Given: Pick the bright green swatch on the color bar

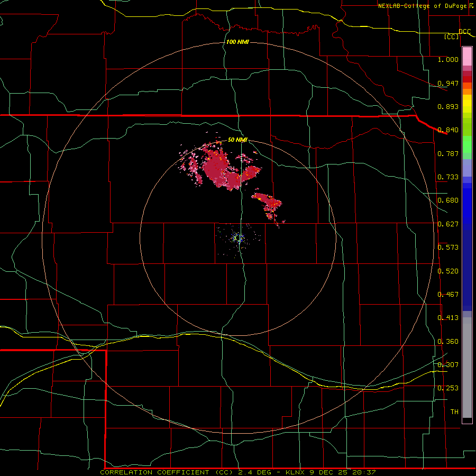Looking at the screenshot, I should pyautogui.click(x=467, y=144).
